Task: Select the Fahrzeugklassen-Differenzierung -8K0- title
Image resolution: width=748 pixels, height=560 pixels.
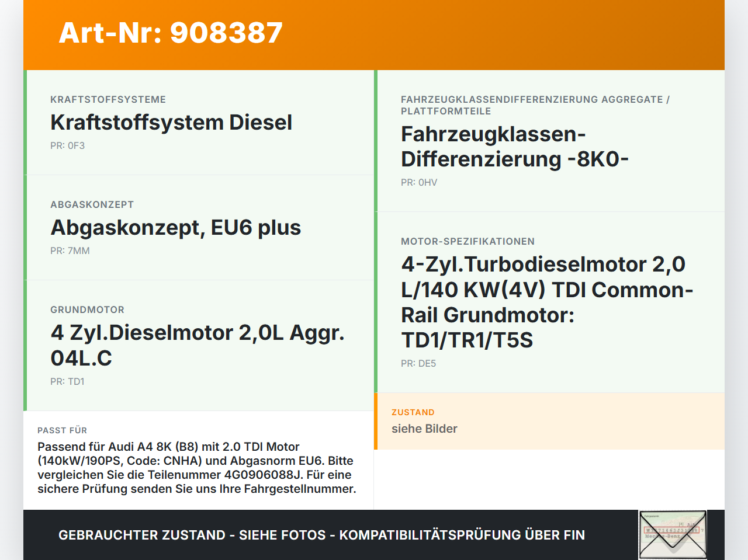Action: click(515, 147)
